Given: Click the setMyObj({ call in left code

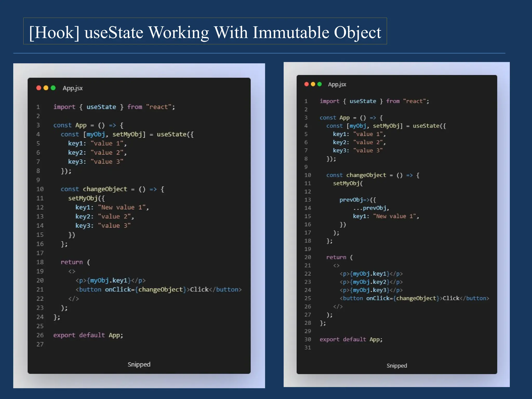Looking at the screenshot, I should coord(86,198).
